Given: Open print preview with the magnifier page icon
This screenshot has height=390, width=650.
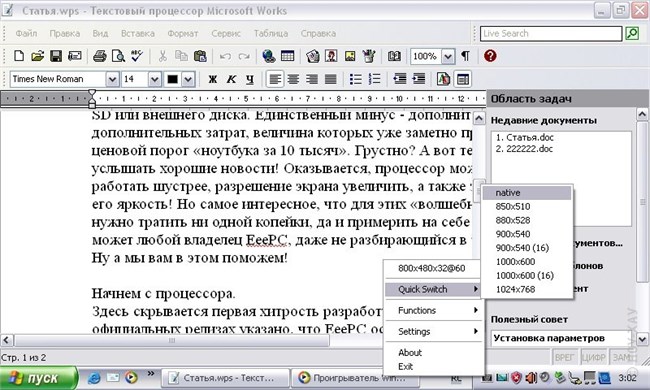Looking at the screenshot, I should point(118,56).
